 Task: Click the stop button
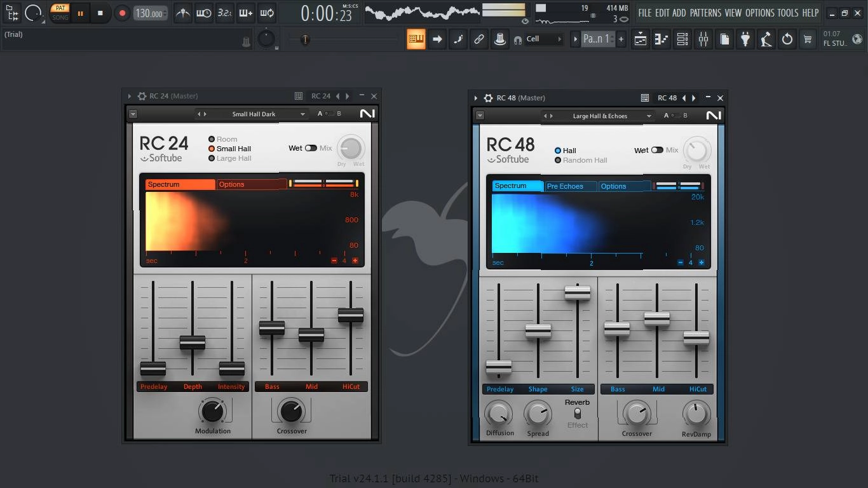[100, 13]
